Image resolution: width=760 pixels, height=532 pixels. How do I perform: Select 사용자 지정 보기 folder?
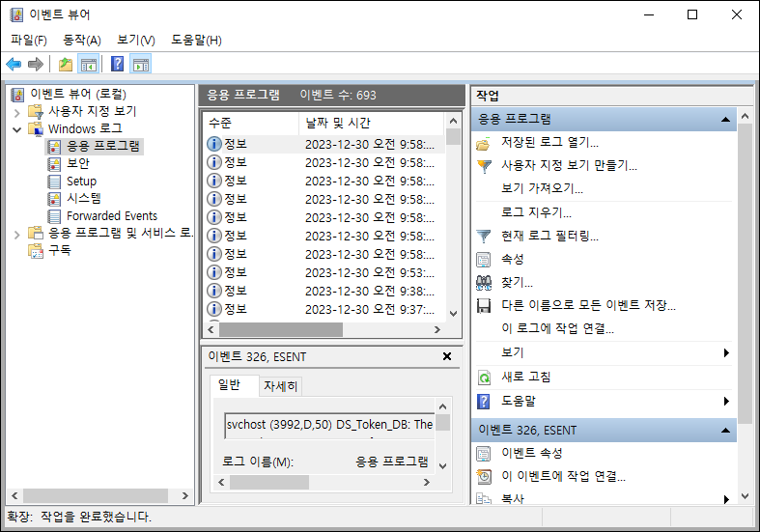[x=92, y=111]
